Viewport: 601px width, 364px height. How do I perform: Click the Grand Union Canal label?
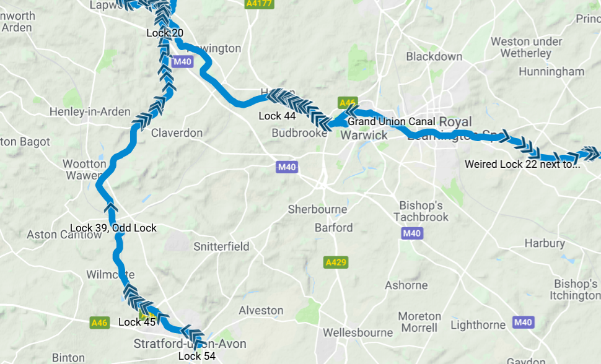392,122
